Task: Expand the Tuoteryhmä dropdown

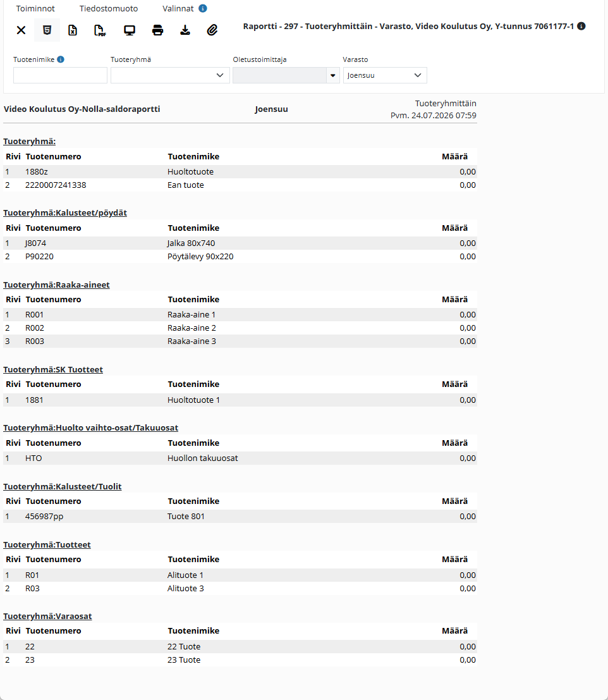Action: pyautogui.click(x=170, y=75)
